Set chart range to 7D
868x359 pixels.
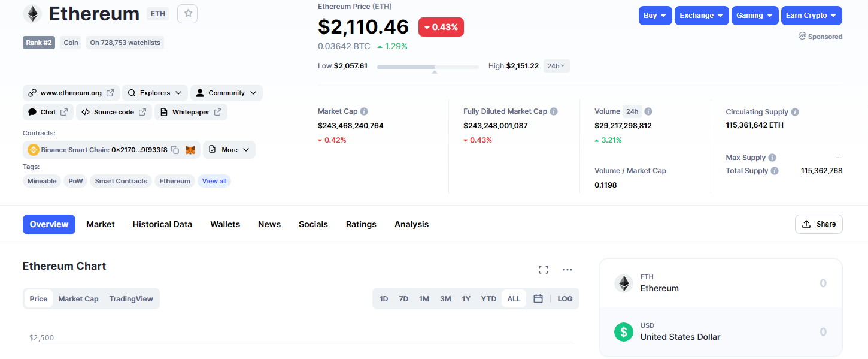[403, 298]
